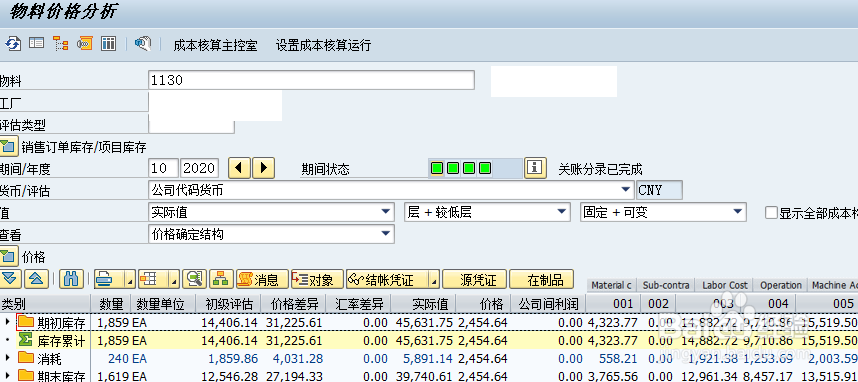Click the collapse all nodes icon
Image resolution: width=858 pixels, height=382 pixels.
36,279
